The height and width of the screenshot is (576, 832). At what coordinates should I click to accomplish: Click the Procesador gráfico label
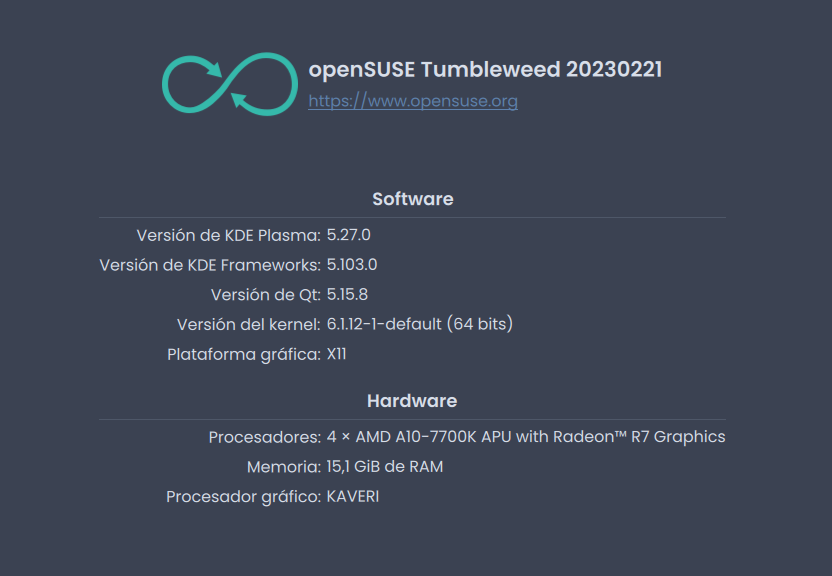pyautogui.click(x=244, y=497)
